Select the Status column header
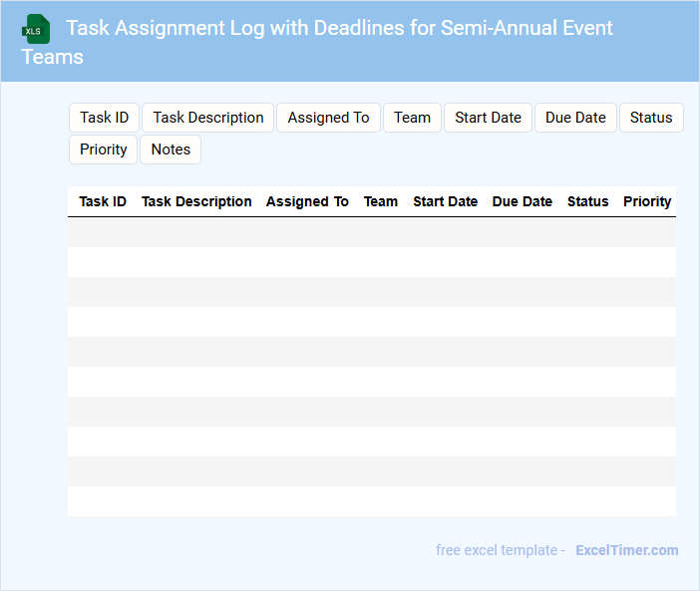Image resolution: width=700 pixels, height=591 pixels. [x=587, y=201]
